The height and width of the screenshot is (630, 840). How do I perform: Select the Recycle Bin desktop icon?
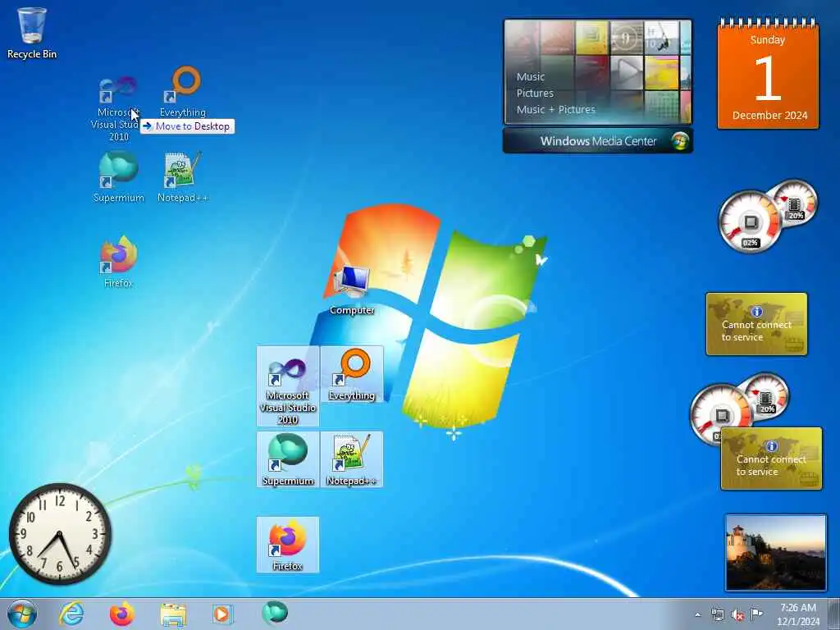pyautogui.click(x=32, y=33)
